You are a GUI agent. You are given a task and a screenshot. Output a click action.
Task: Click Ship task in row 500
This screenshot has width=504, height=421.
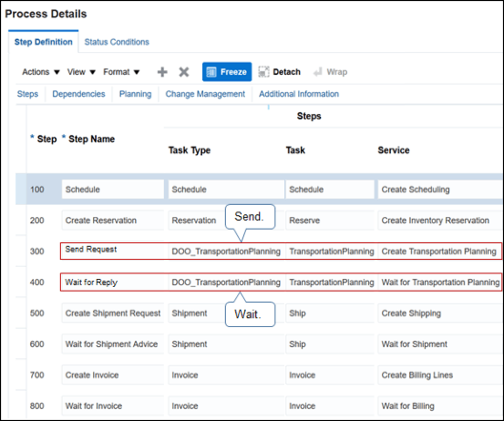pos(330,313)
